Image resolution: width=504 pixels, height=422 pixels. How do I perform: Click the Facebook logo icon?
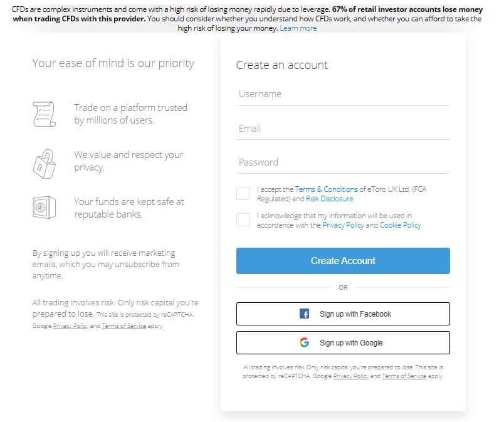(305, 314)
